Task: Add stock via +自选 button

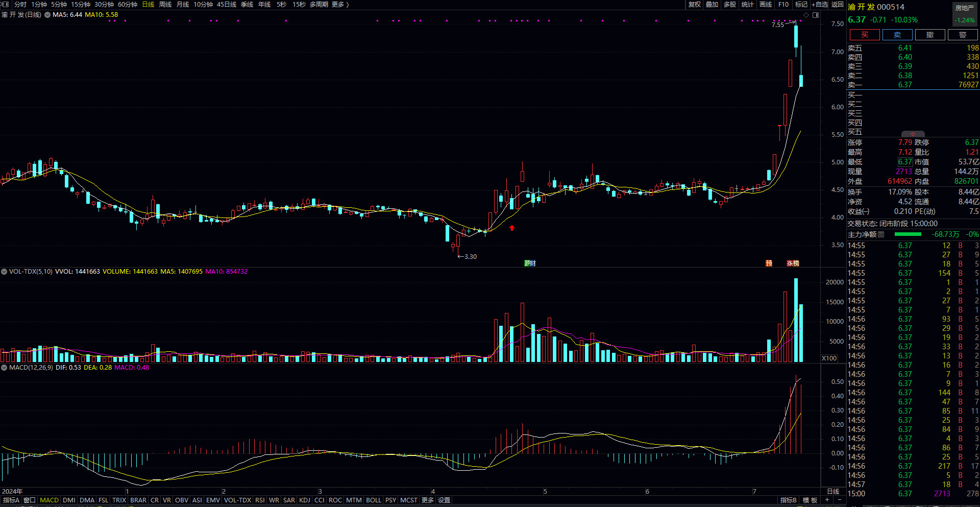Action: [x=820, y=4]
